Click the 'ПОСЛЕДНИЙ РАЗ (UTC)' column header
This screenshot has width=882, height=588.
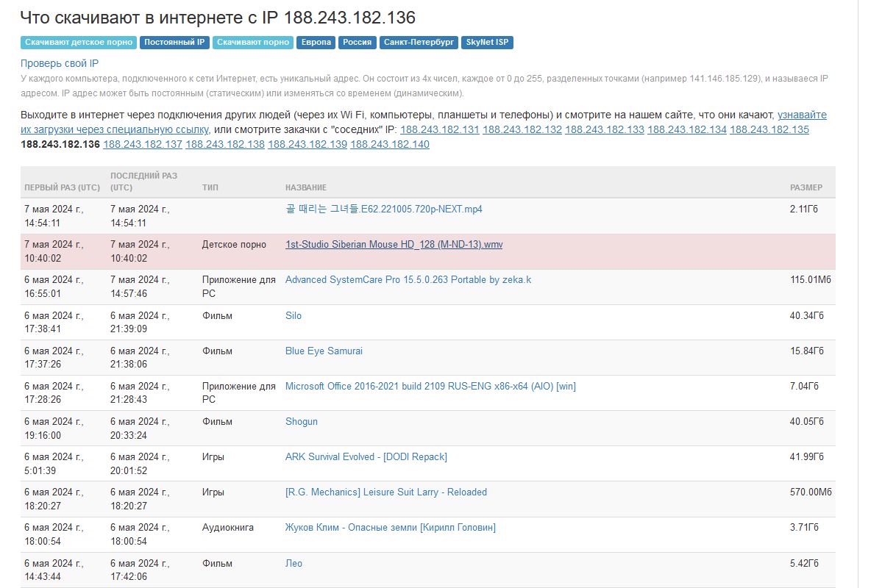click(143, 182)
